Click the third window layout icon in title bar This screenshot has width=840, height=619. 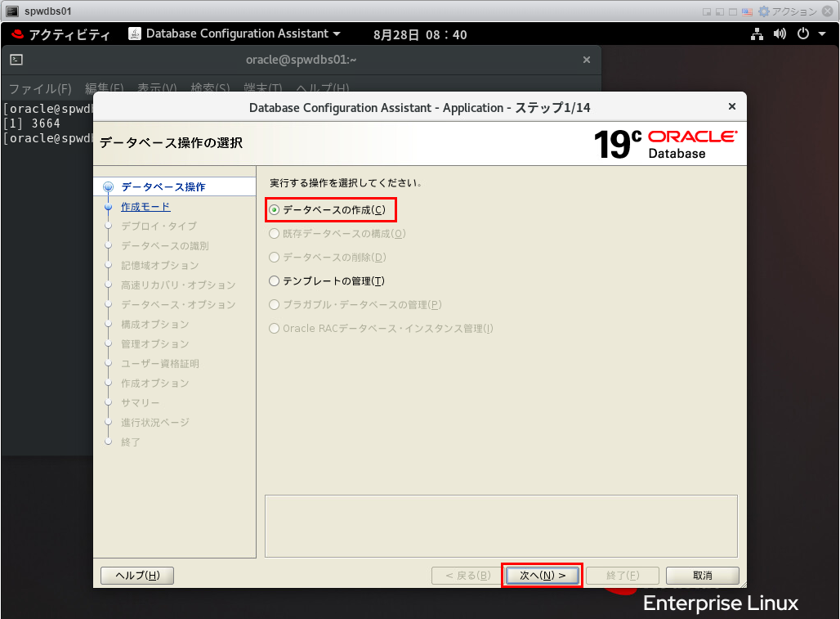click(x=733, y=11)
